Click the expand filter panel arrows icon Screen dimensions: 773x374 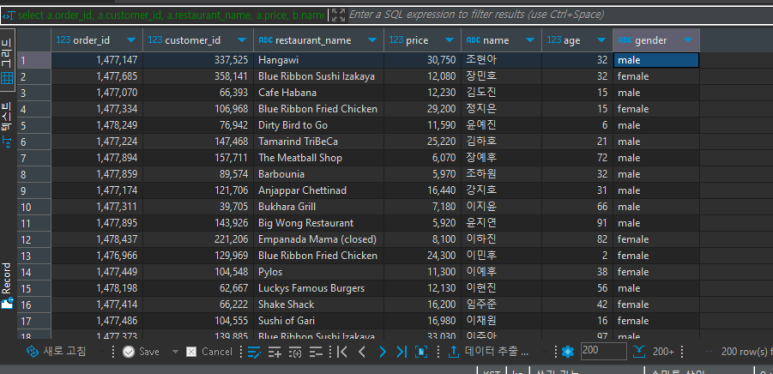[338, 15]
